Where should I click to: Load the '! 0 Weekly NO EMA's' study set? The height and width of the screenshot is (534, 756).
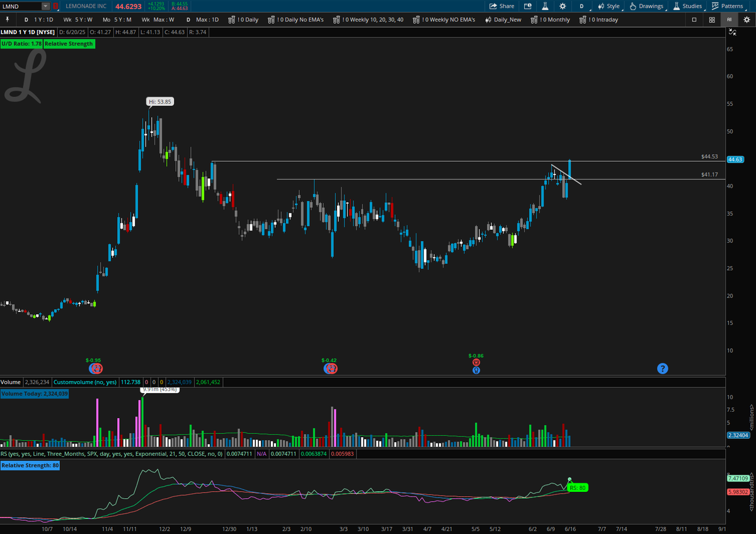444,20
